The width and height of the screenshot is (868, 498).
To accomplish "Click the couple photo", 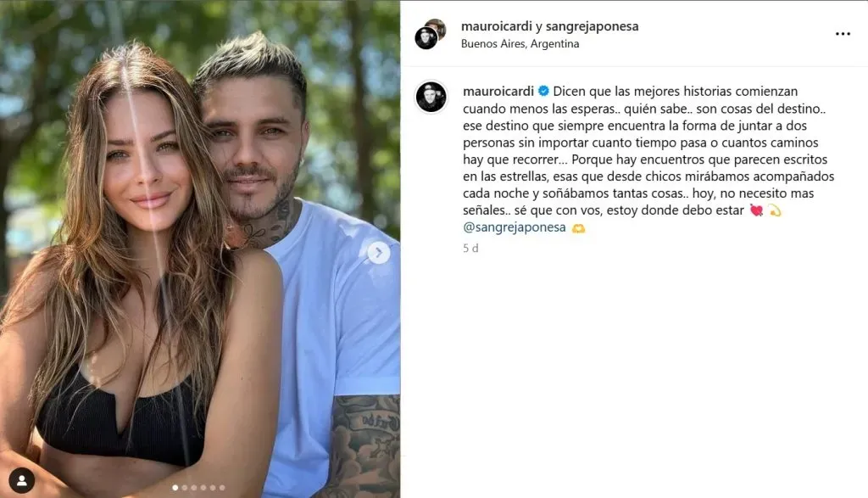I will (200, 249).
